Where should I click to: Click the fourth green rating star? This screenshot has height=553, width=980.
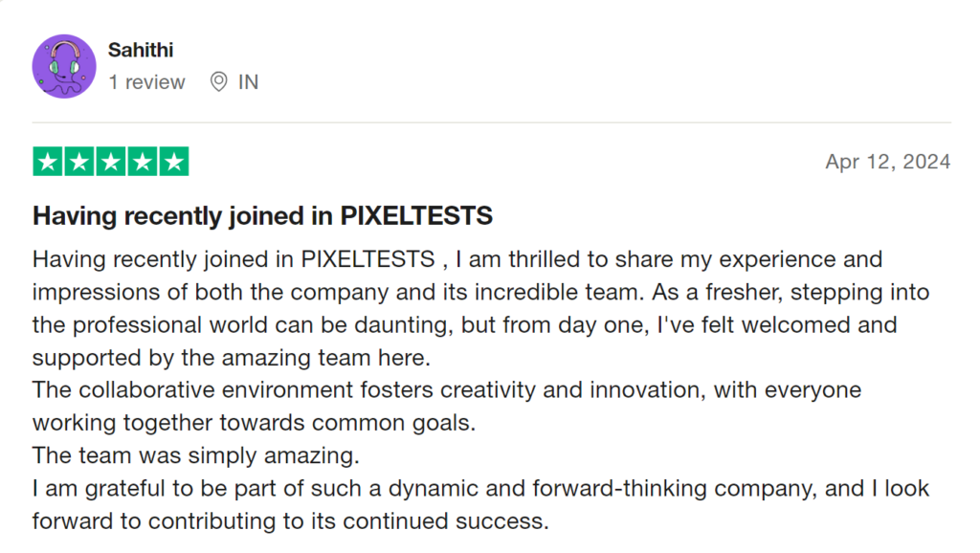(143, 162)
